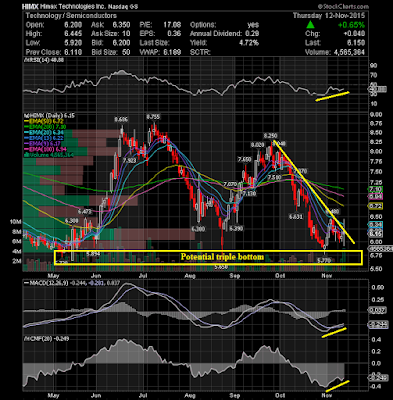This screenshot has width=393, height=400.
Task: Click the 8.755 high price label
Action: pos(153,117)
